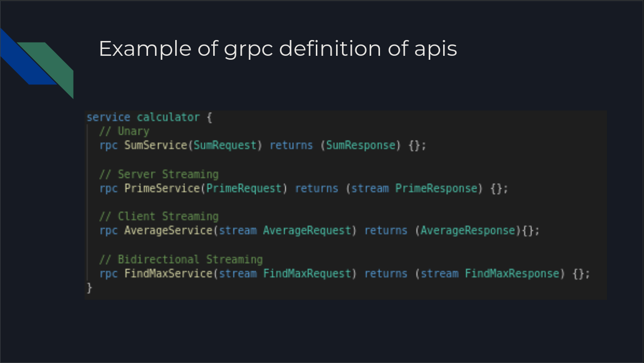
Task: Click the "service calculator {" line
Action: coord(149,118)
